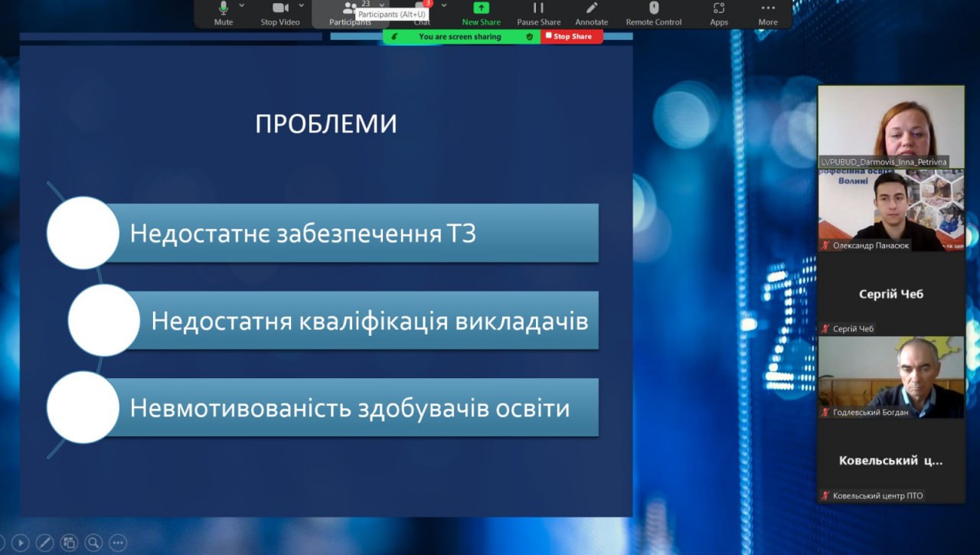Open video options arrow beside Stop Video
The height and width of the screenshot is (555, 980).
coord(301,5)
